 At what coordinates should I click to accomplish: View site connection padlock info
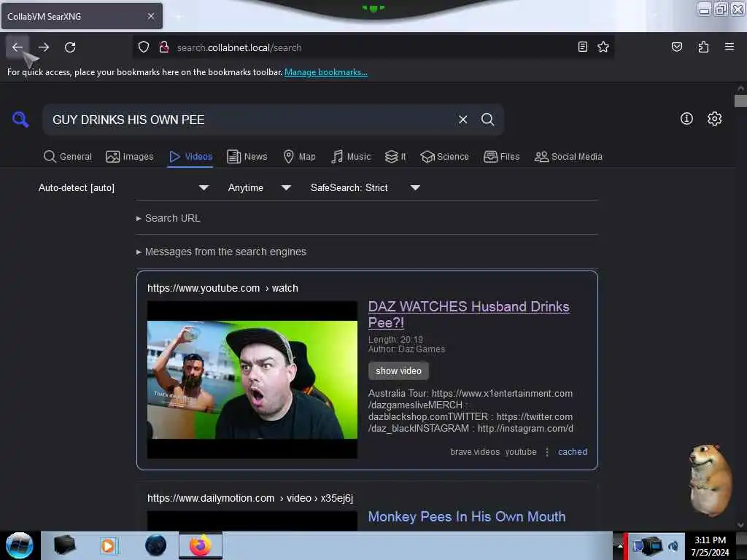[164, 47]
